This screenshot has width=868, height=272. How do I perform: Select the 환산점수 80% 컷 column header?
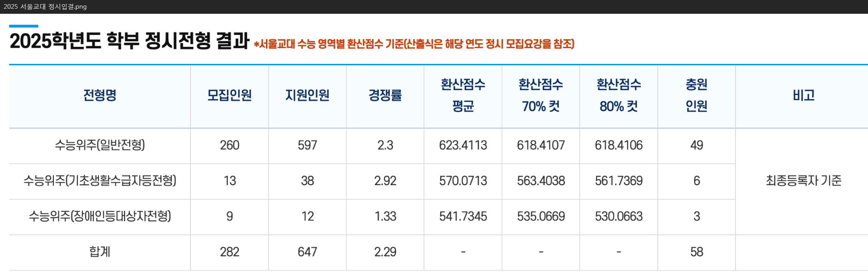619,96
